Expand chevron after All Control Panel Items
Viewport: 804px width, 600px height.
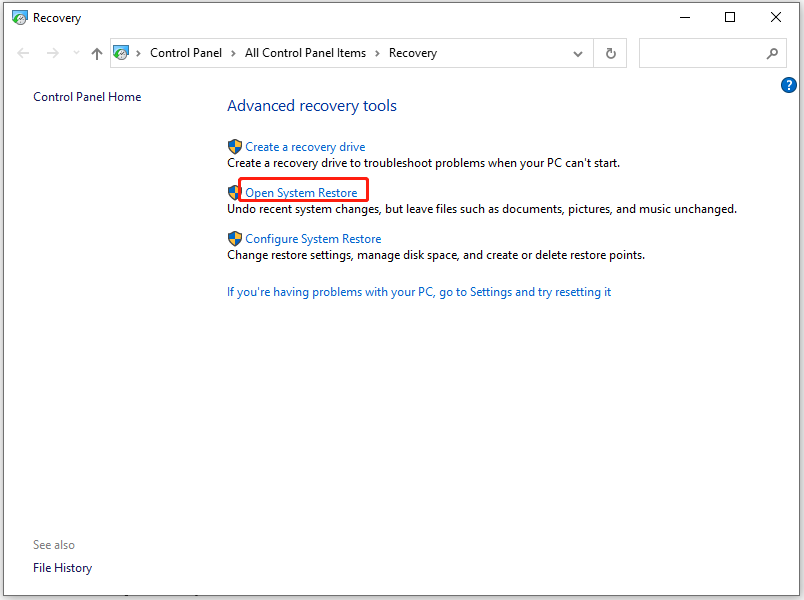[x=377, y=53]
